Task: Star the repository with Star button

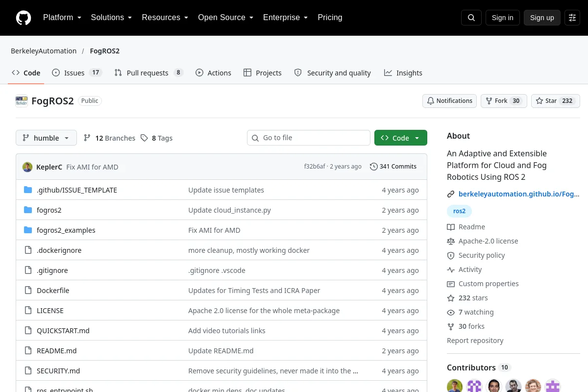Action: coord(556,101)
